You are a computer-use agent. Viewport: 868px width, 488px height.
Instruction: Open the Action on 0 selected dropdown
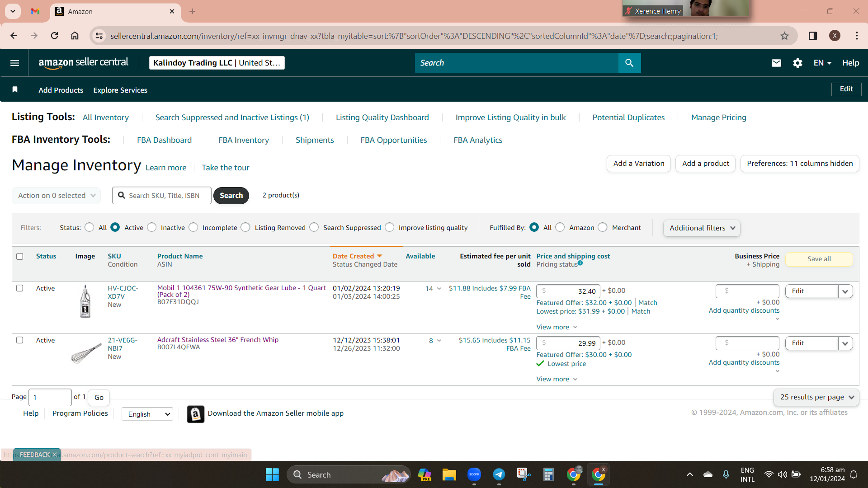(x=56, y=196)
